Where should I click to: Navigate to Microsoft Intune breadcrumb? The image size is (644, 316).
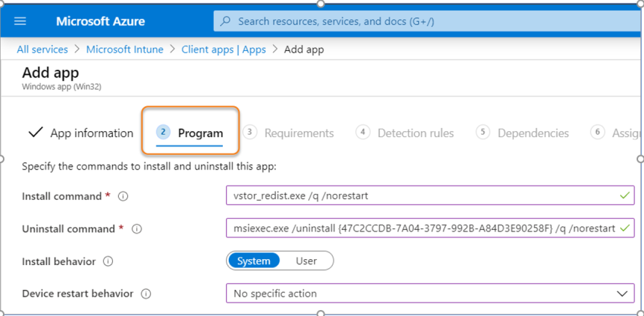[125, 49]
